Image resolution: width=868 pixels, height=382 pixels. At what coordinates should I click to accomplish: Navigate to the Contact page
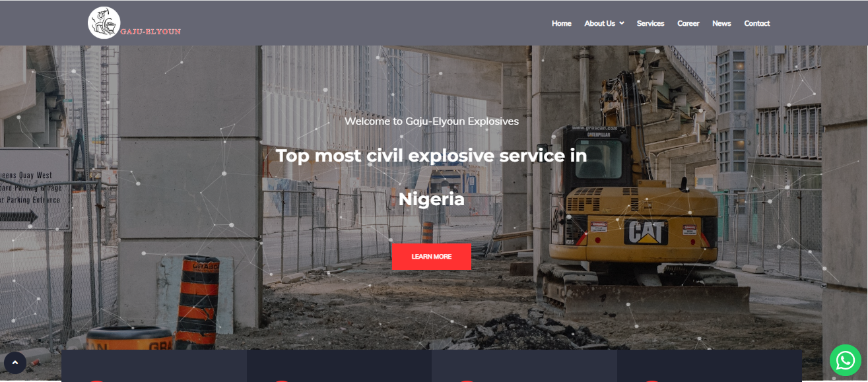point(757,23)
